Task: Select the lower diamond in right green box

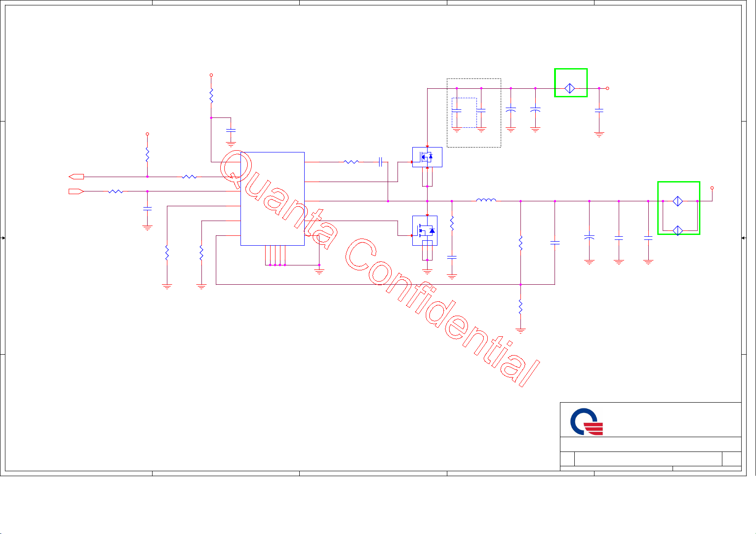Action: click(x=678, y=230)
